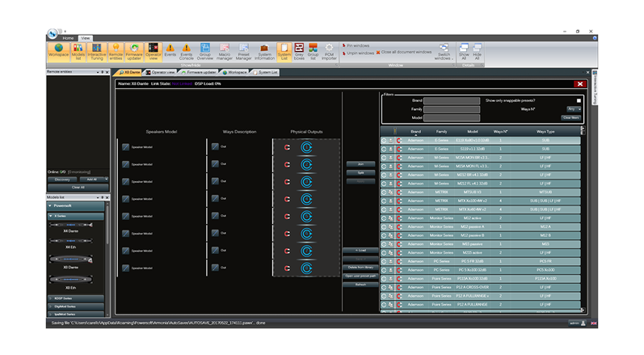Open the Workspace ribbon button

(x=59, y=53)
